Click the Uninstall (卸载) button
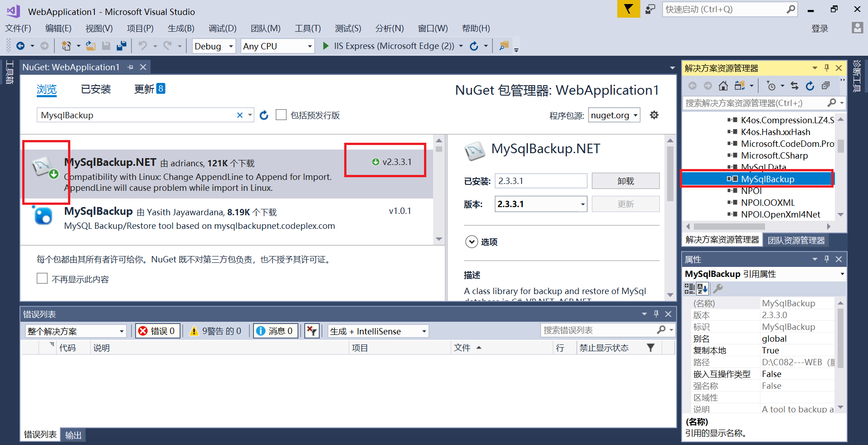Screen dimensions: 868x445 [x=625, y=181]
